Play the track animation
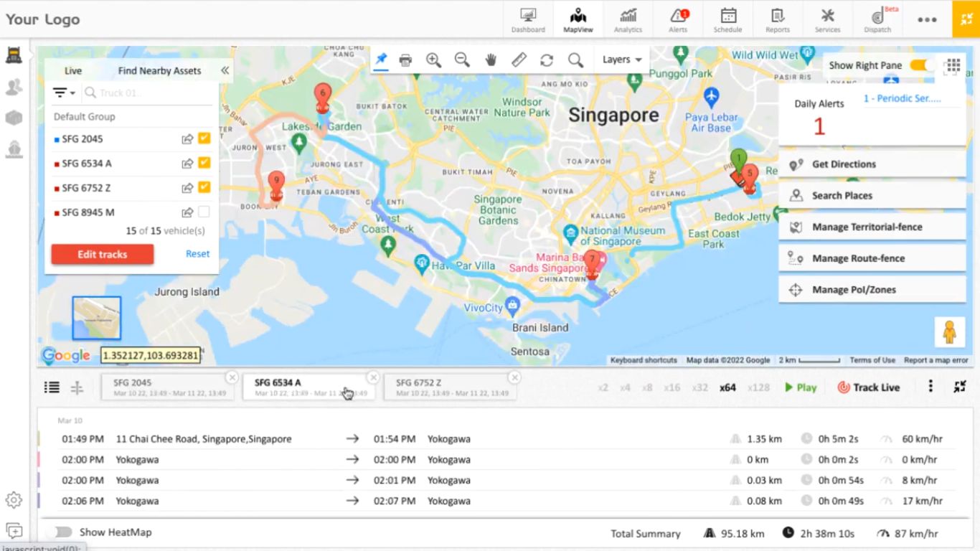980x551 pixels. coord(801,387)
